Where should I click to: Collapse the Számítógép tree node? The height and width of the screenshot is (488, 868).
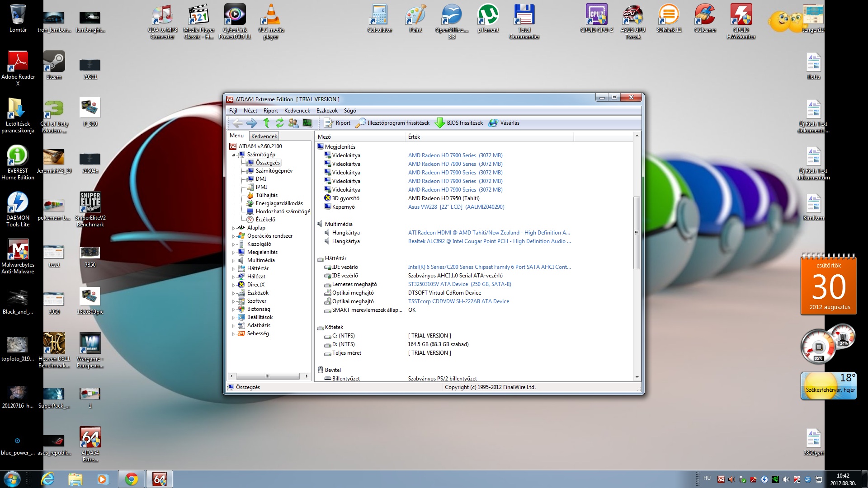click(x=234, y=155)
